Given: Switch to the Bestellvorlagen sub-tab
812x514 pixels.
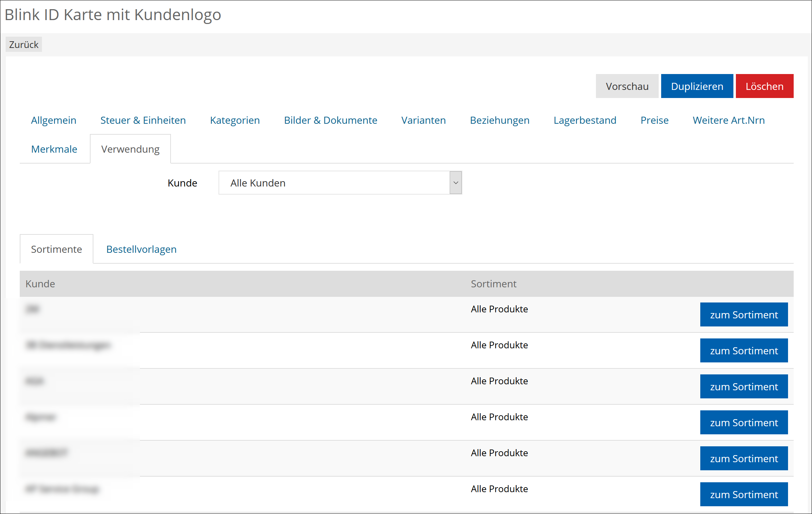Looking at the screenshot, I should [141, 249].
